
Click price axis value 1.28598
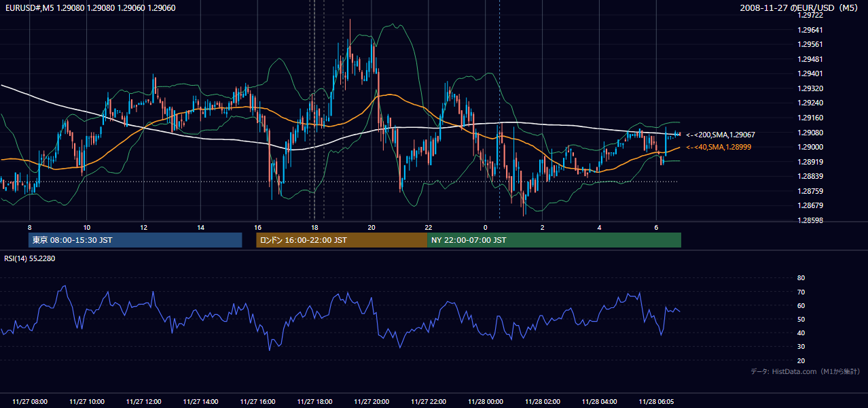point(810,220)
